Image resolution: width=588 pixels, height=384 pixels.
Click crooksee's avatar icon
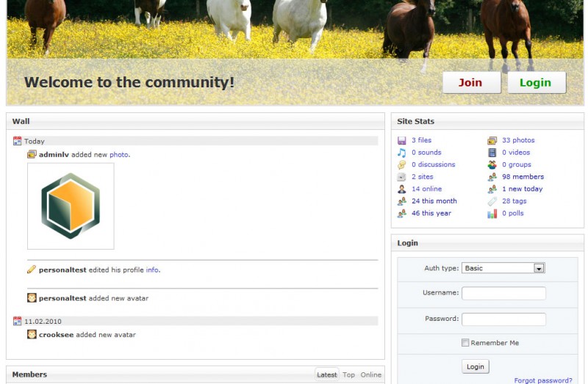pos(32,334)
